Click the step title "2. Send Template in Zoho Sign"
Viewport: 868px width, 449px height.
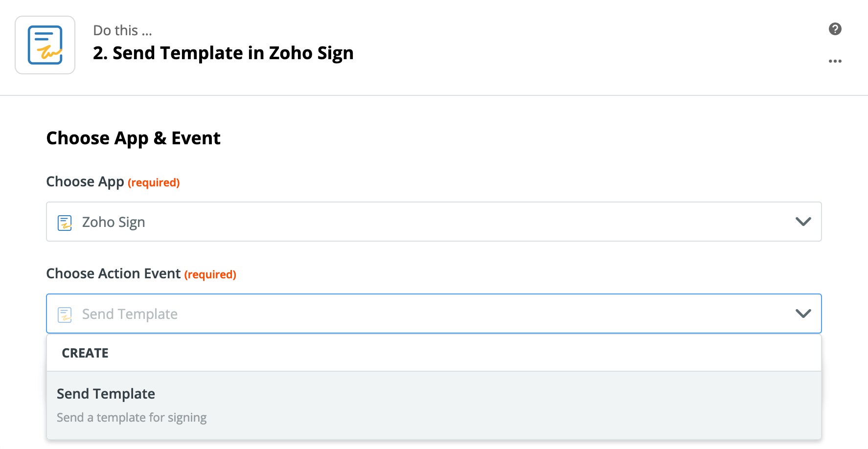point(223,53)
